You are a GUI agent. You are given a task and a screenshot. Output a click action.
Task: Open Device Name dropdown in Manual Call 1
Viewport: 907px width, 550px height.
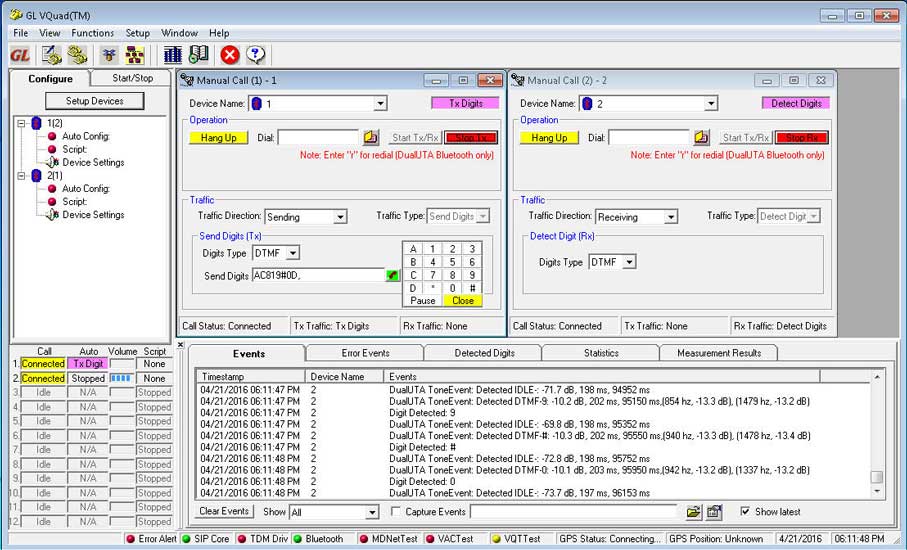pyautogui.click(x=380, y=104)
